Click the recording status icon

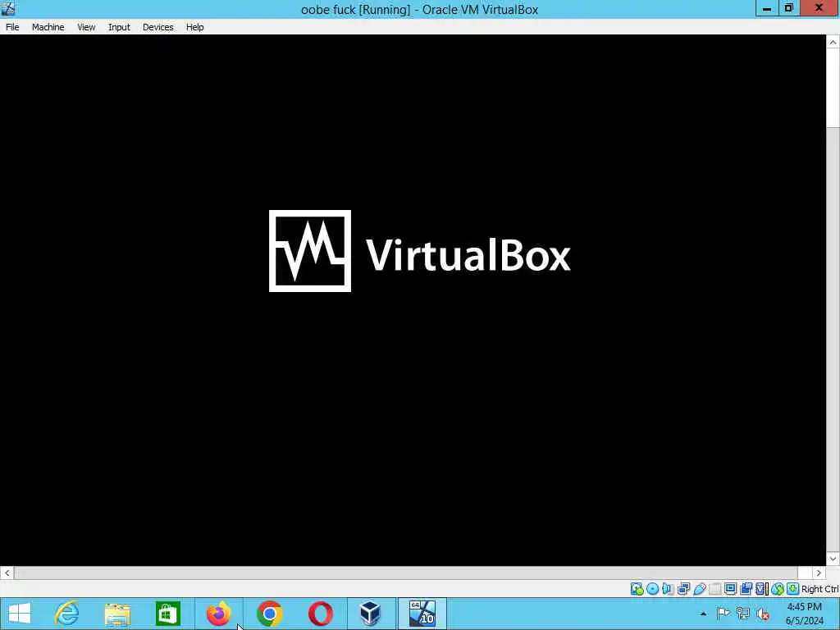click(x=746, y=589)
